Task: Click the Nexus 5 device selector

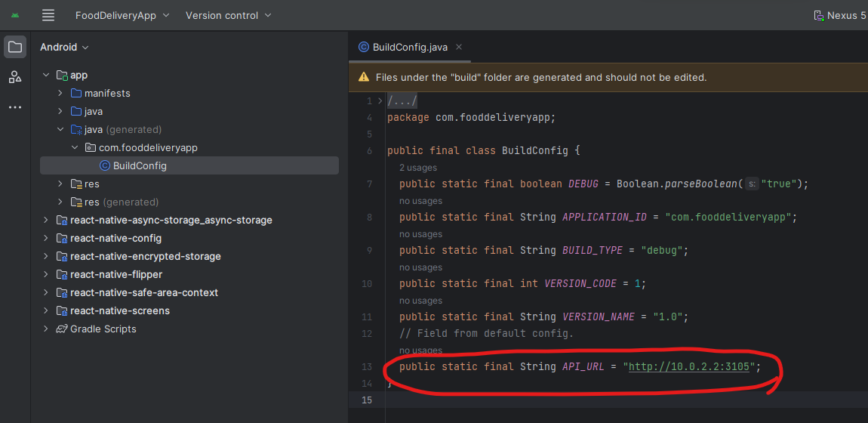Action: (x=840, y=16)
